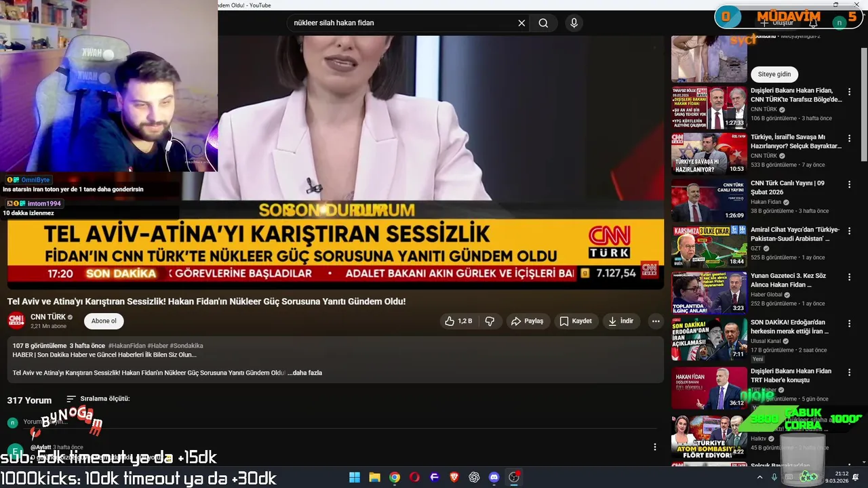Screen dimensions: 868x488
Task: Open Discord from taskbar
Action: pos(494,477)
